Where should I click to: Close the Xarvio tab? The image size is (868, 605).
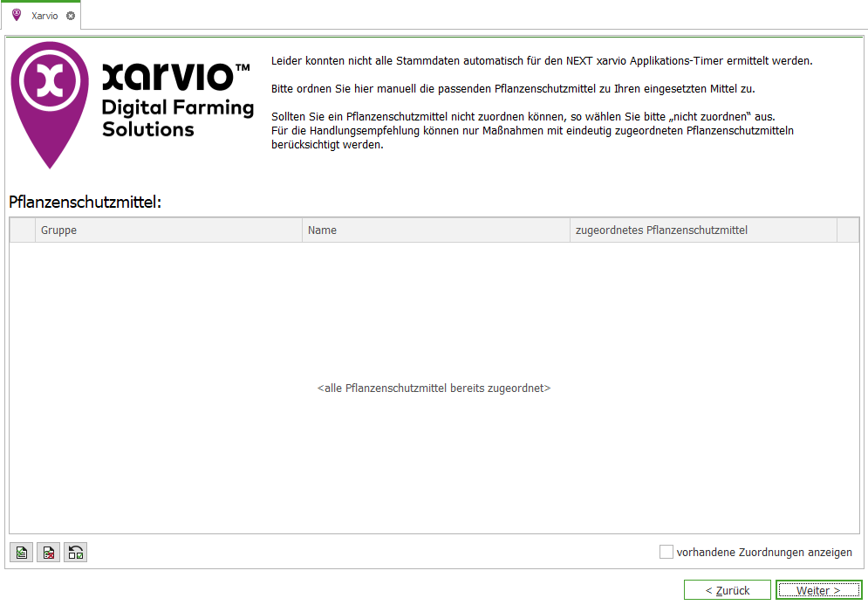pyautogui.click(x=72, y=14)
